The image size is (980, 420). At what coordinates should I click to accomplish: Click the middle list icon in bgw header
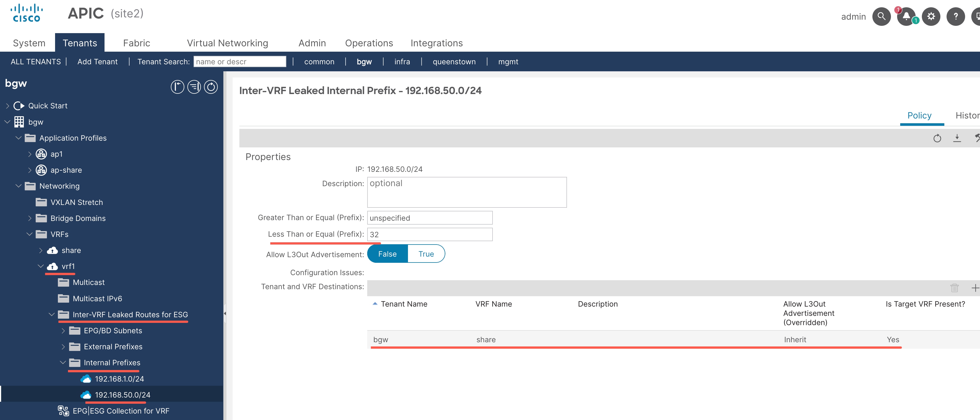194,87
